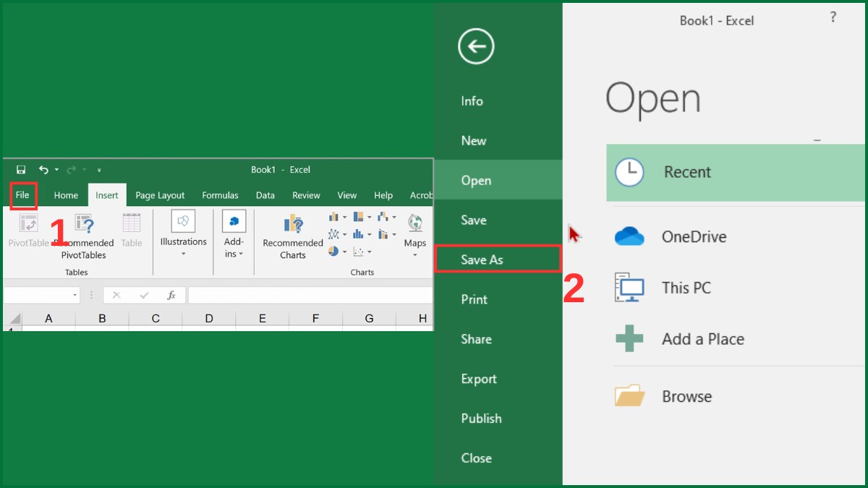
Task: Click the Undo arrow icon
Action: coord(44,169)
